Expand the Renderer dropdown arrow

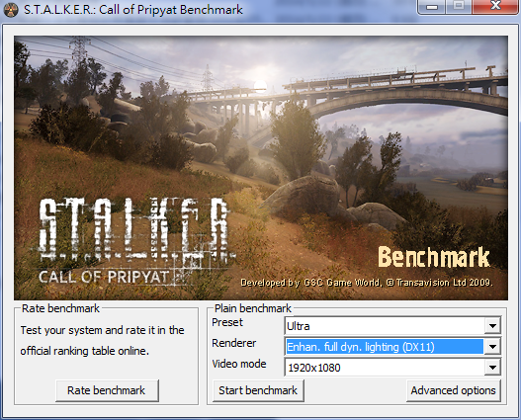point(492,347)
